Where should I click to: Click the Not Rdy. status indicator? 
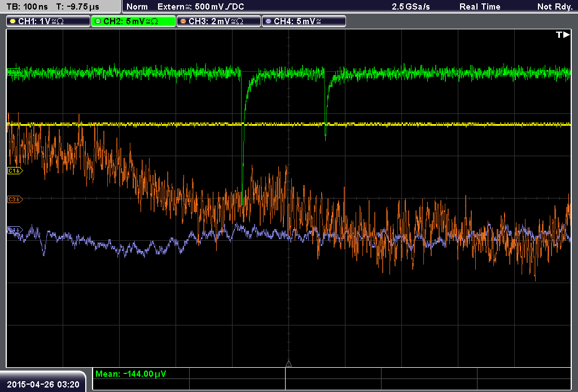(x=555, y=7)
